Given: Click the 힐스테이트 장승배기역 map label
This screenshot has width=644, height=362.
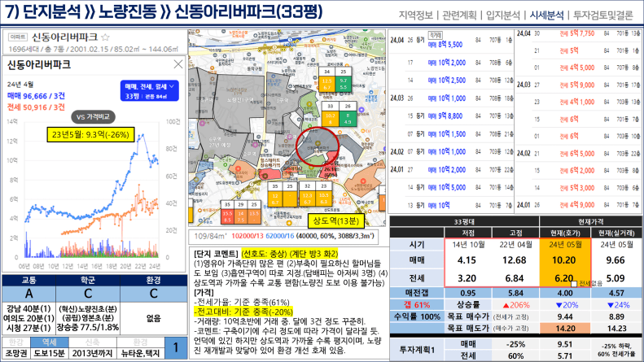Looking at the screenshot, I should tap(269, 163).
